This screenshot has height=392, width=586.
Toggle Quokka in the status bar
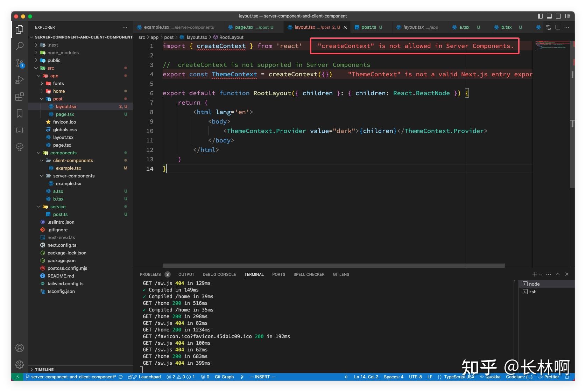click(x=492, y=377)
